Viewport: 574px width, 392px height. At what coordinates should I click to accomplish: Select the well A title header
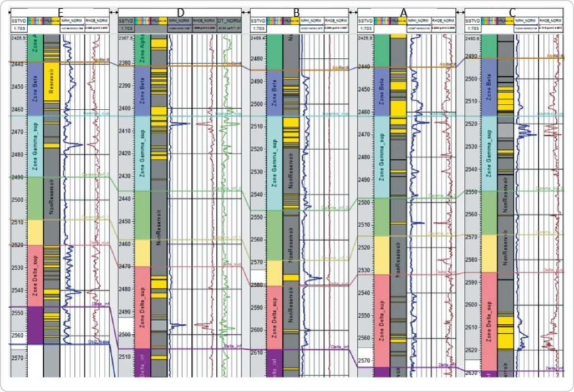tap(407, 12)
